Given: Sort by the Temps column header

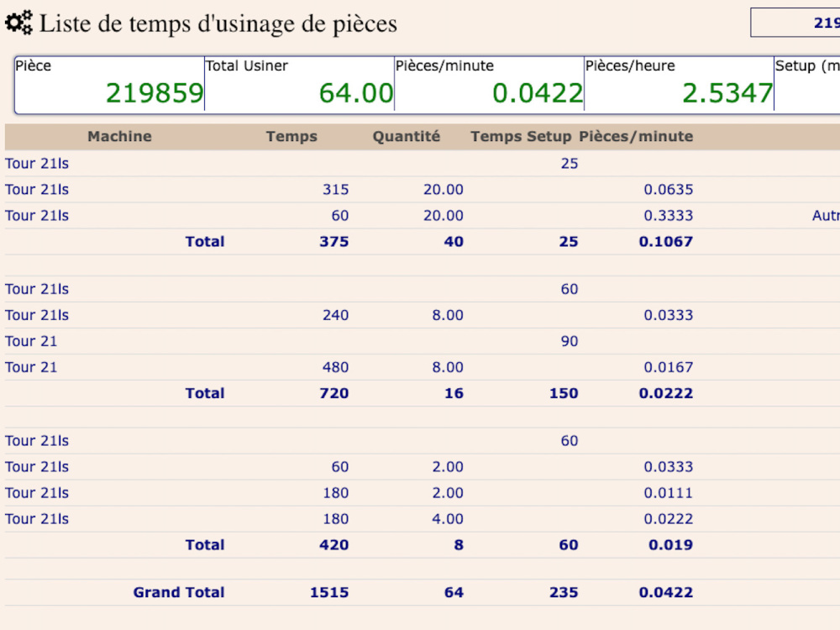Looking at the screenshot, I should (x=291, y=137).
